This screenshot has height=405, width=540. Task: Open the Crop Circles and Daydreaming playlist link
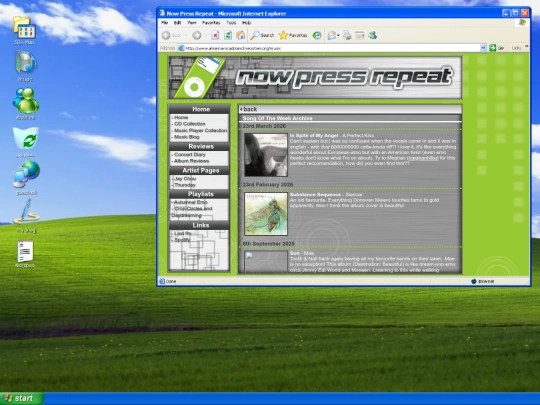[192, 212]
